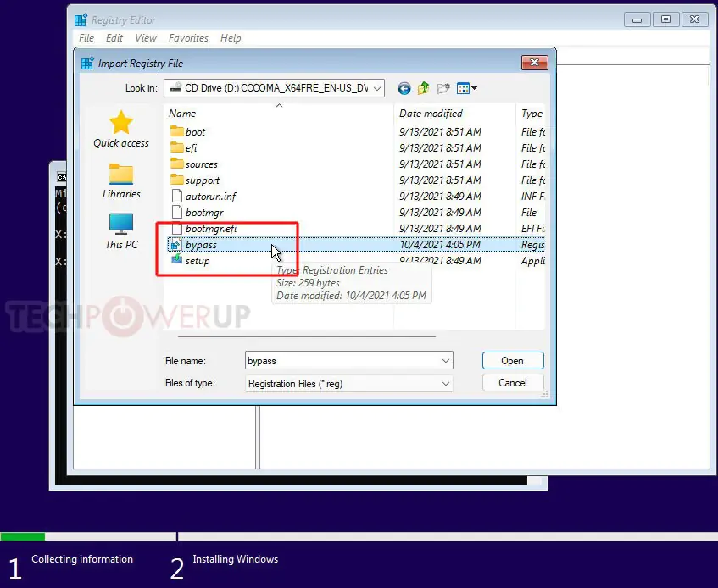Click the autorun.inf date 9/13/2021 8:49 AM
718x588 pixels.
pyautogui.click(x=440, y=197)
